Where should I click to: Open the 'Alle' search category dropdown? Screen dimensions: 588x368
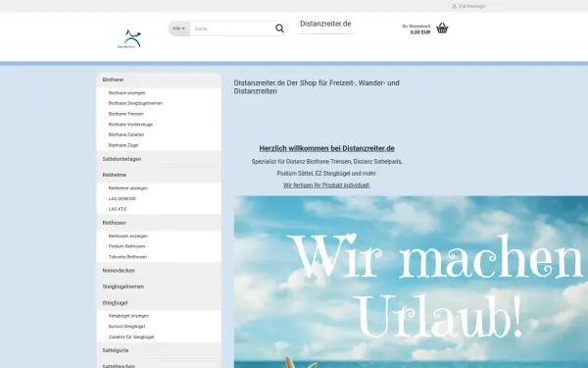click(x=179, y=28)
